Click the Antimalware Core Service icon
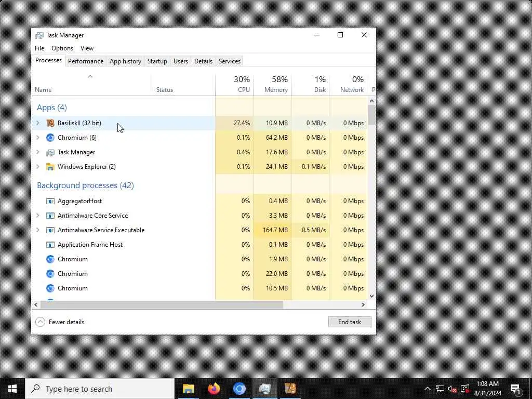Image resolution: width=532 pixels, height=399 pixels. coord(50,216)
